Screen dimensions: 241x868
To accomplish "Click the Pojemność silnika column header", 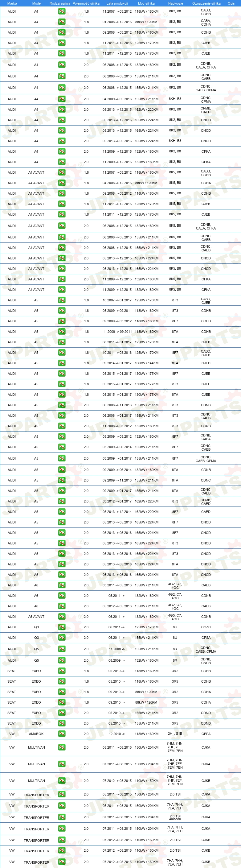I will (x=86, y=3).
